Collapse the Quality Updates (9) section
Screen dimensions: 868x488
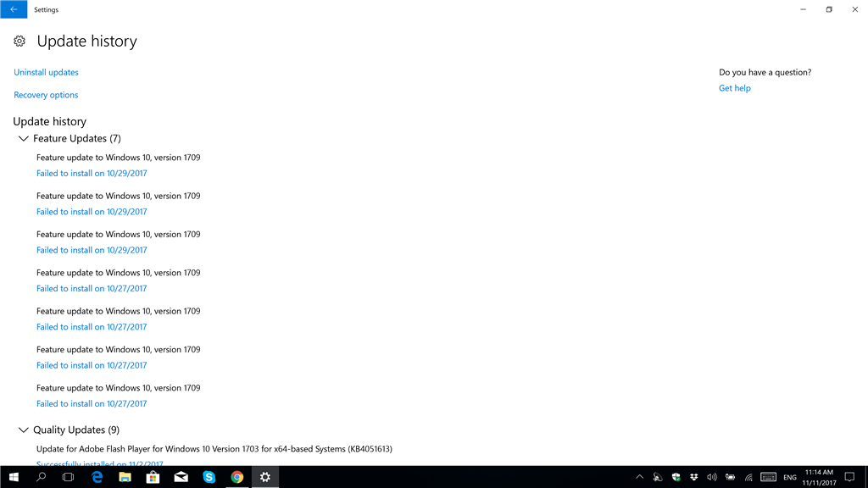(x=23, y=430)
